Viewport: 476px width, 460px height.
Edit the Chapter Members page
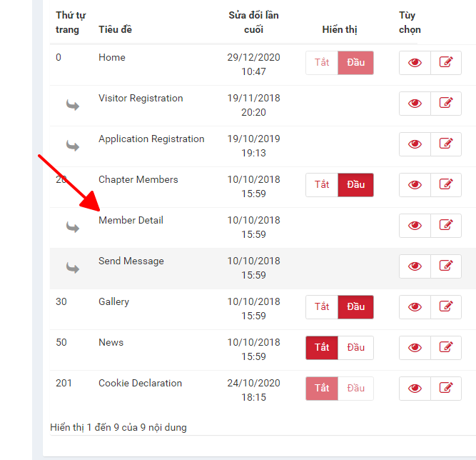446,185
